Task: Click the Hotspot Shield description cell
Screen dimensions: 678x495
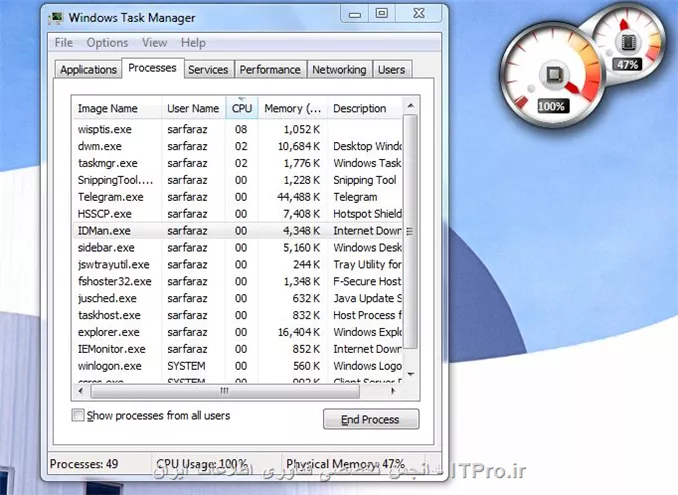Action: pos(367,214)
